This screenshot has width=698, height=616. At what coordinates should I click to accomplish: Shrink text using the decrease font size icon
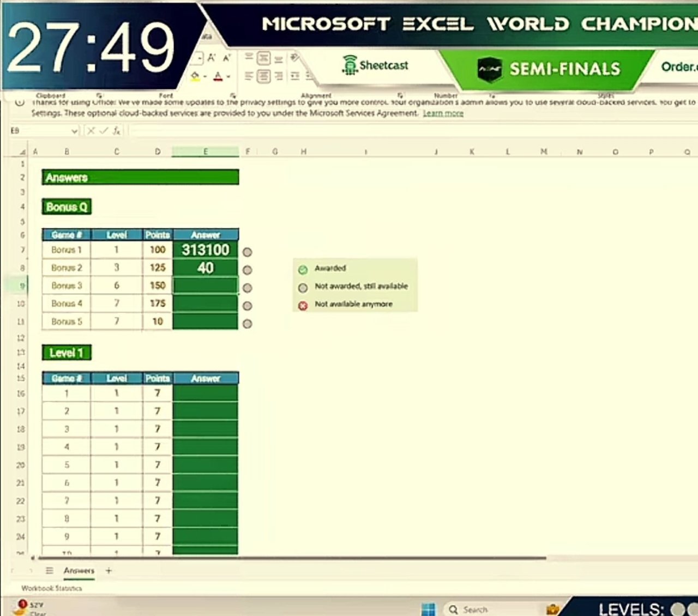pyautogui.click(x=226, y=58)
